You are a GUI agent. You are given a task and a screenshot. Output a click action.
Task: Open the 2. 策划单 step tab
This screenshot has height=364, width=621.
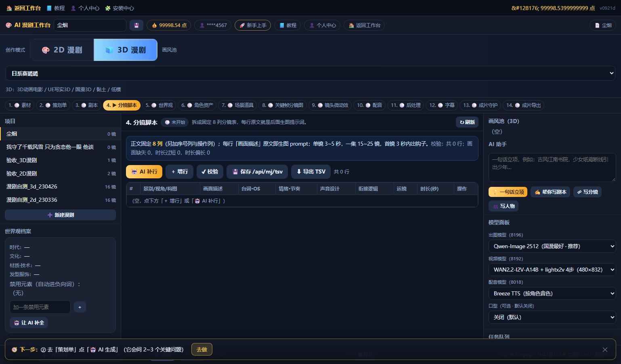pyautogui.click(x=53, y=105)
